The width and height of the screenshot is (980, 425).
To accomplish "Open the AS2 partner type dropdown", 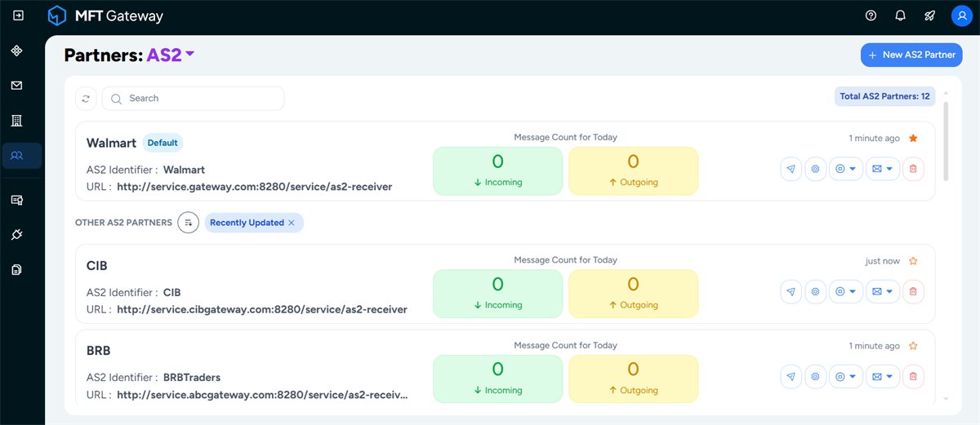I will coord(171,55).
